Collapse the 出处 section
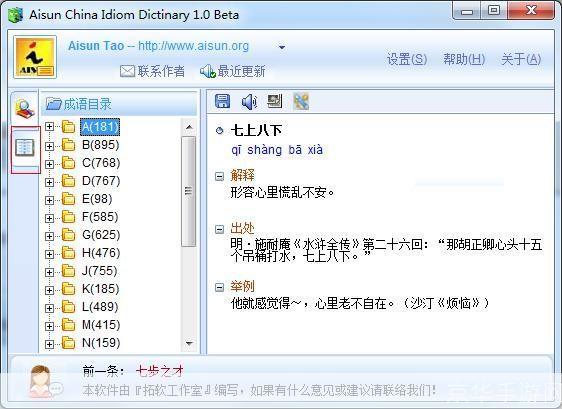 click(219, 229)
